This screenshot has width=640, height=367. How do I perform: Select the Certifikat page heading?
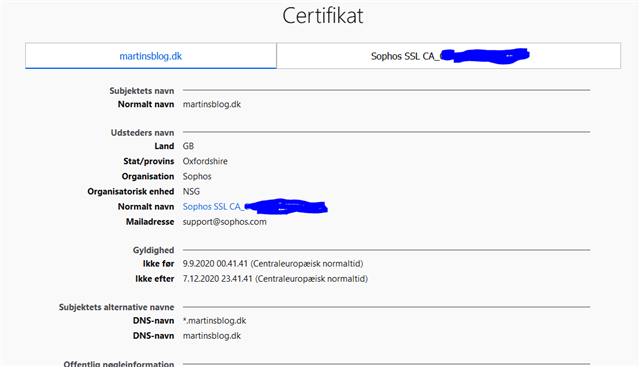322,16
